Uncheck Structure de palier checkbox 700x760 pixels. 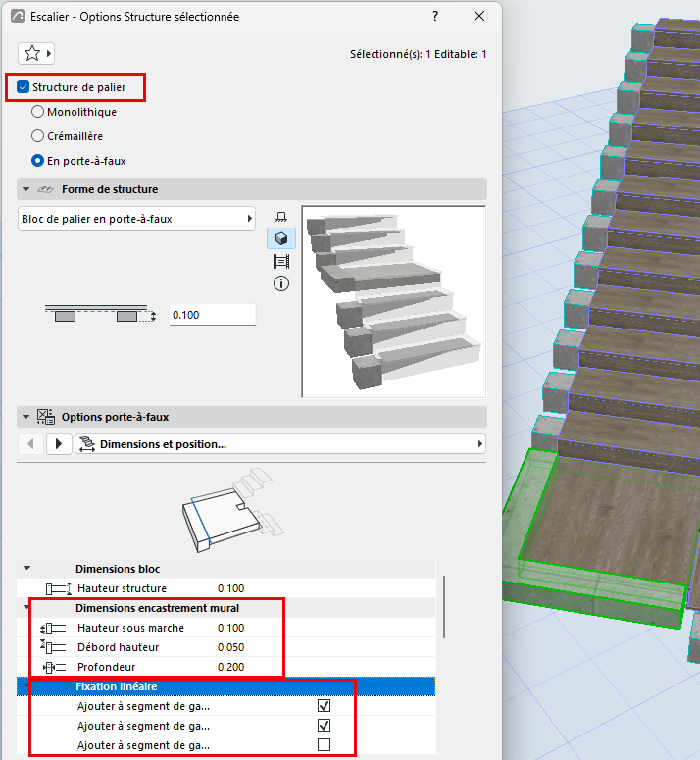(x=23, y=87)
